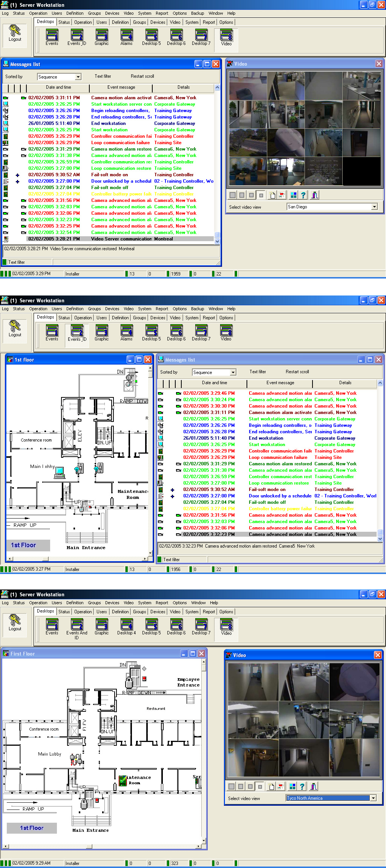386x868 pixels.
Task: Open the Events And ID desktop icon
Action: (x=77, y=629)
